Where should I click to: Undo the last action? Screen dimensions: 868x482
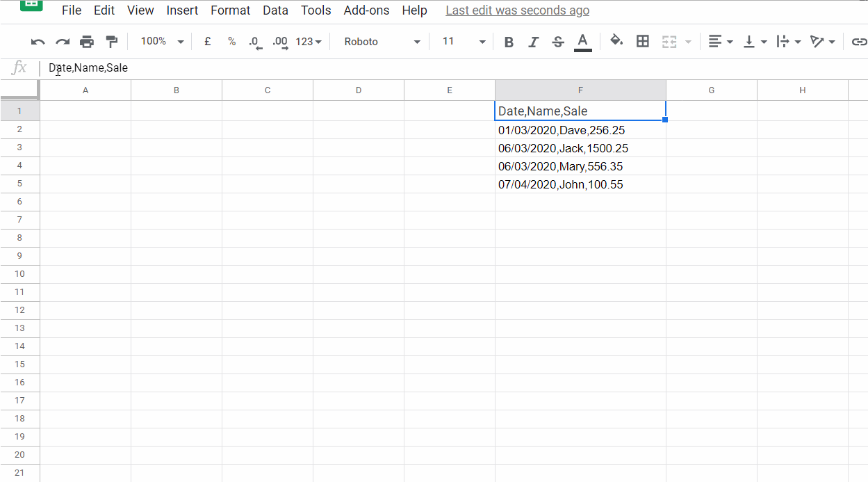tap(37, 41)
